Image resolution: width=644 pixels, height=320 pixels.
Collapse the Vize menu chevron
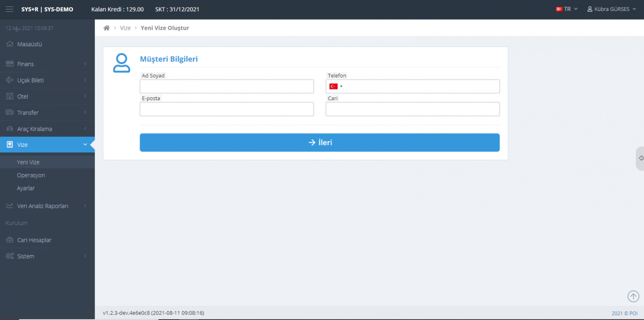85,145
